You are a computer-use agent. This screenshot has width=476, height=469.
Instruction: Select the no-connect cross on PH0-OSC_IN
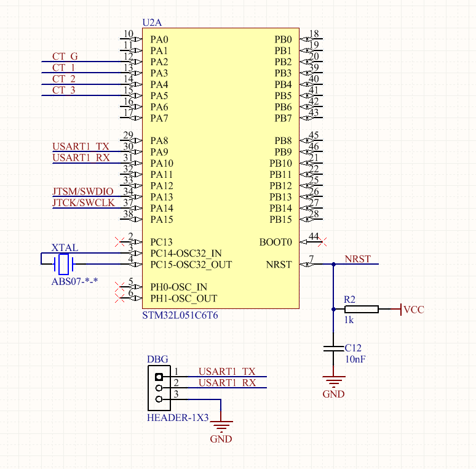[x=119, y=287]
